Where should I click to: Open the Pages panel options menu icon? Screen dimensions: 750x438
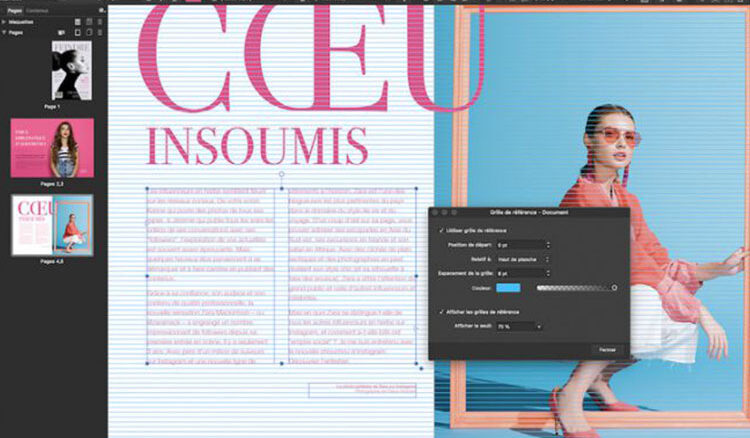point(101,9)
